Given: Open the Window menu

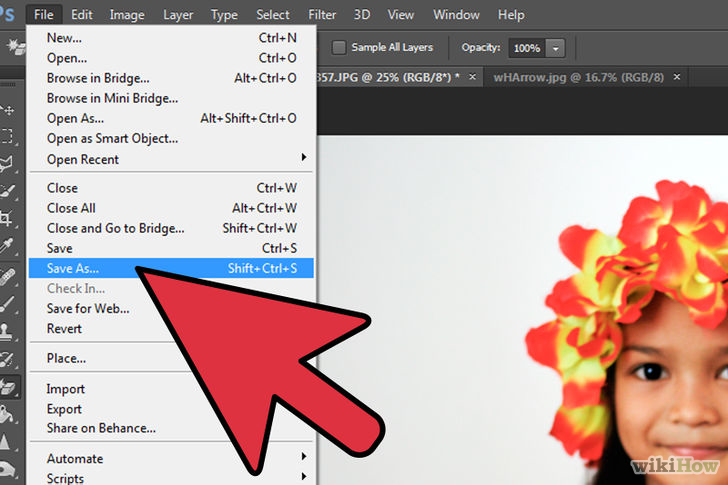Looking at the screenshot, I should [456, 15].
